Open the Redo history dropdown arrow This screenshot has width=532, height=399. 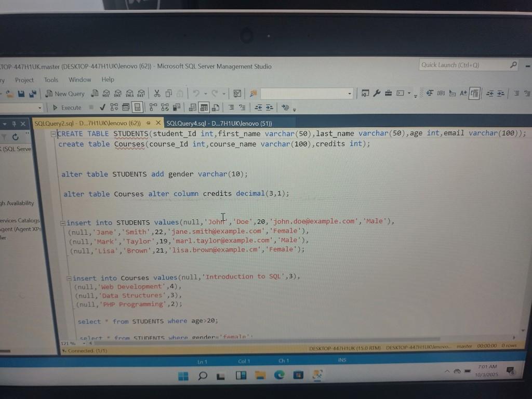pyautogui.click(x=224, y=94)
